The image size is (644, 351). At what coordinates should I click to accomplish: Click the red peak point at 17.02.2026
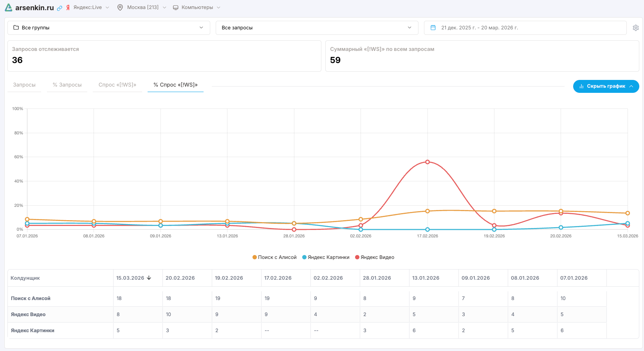click(x=428, y=162)
